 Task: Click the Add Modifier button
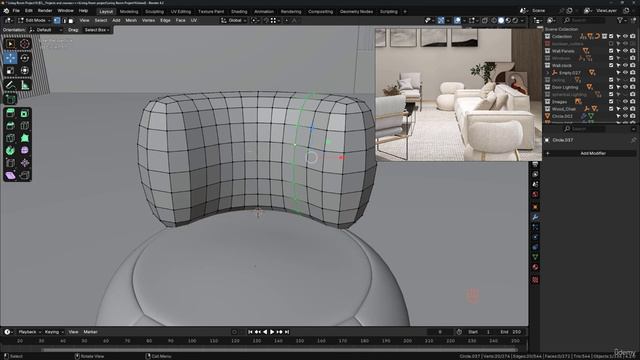click(x=590, y=153)
